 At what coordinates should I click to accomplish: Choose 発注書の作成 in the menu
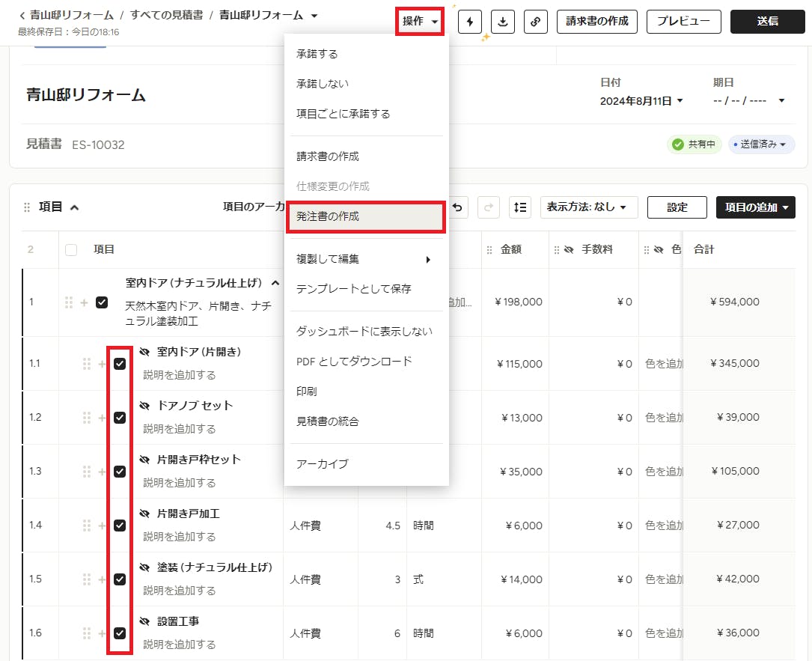click(366, 216)
